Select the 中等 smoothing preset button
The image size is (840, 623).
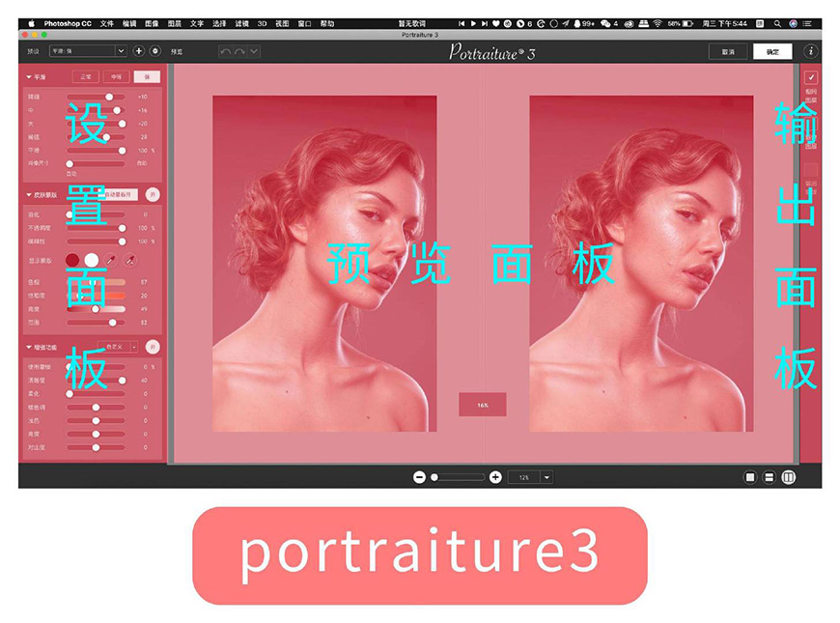(x=116, y=77)
